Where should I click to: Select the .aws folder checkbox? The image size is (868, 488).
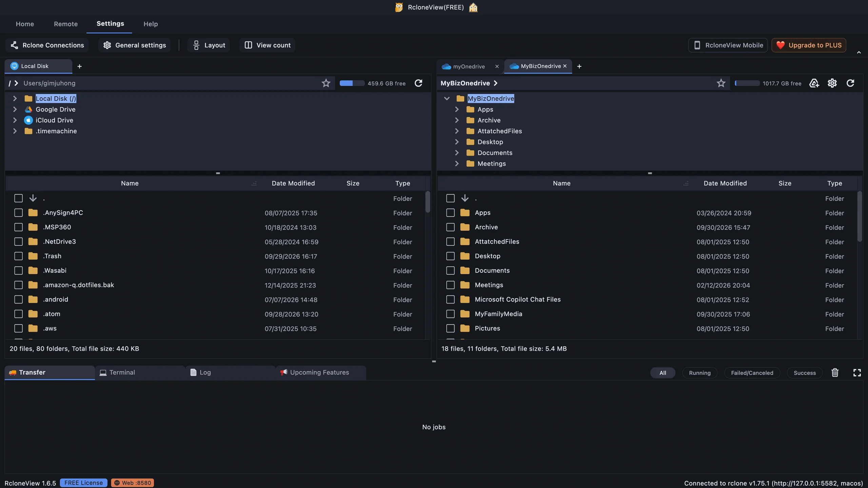click(19, 328)
